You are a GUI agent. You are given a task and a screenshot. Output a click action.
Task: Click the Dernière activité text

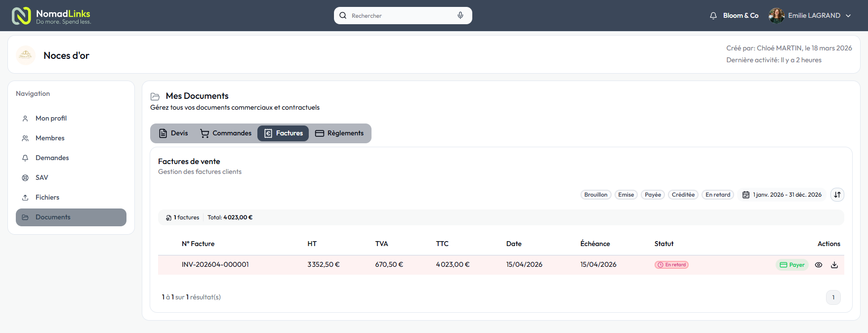[x=774, y=60]
